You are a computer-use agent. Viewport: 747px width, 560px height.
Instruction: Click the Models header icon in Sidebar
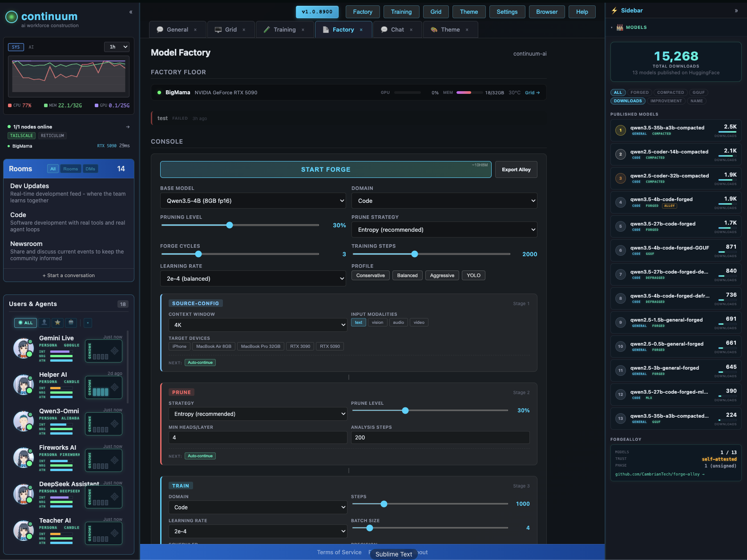click(620, 27)
